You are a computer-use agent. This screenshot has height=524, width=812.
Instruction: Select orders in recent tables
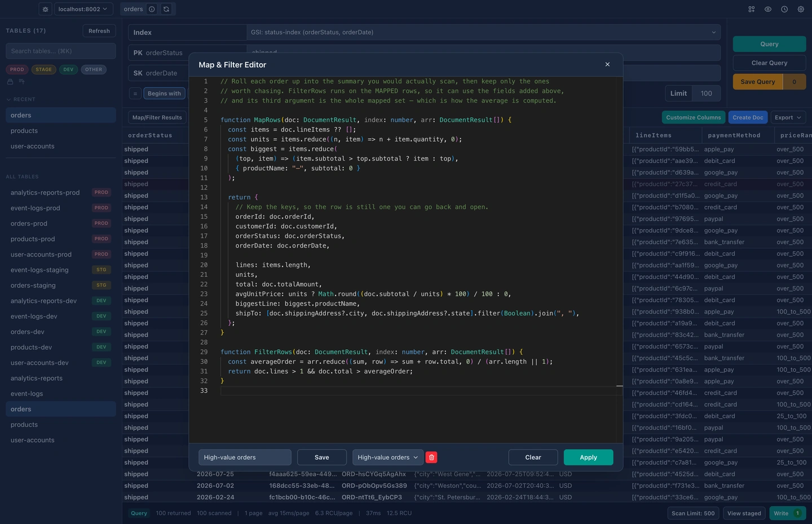60,115
